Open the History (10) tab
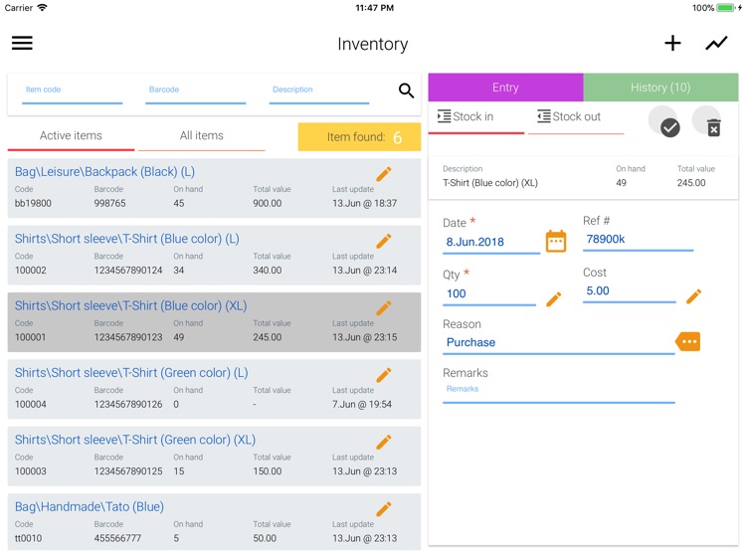 tap(660, 88)
